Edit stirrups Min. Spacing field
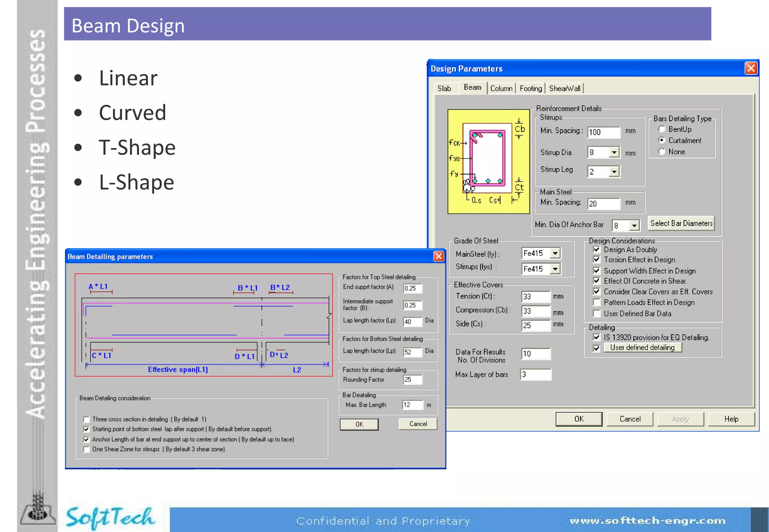This screenshot has width=769, height=532. pos(604,132)
